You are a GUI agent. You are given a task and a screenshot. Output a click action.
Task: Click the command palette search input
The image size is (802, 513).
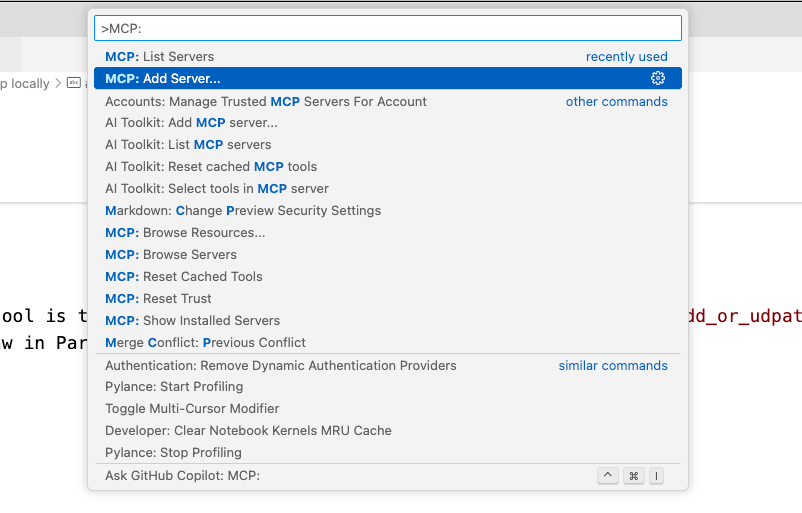388,28
